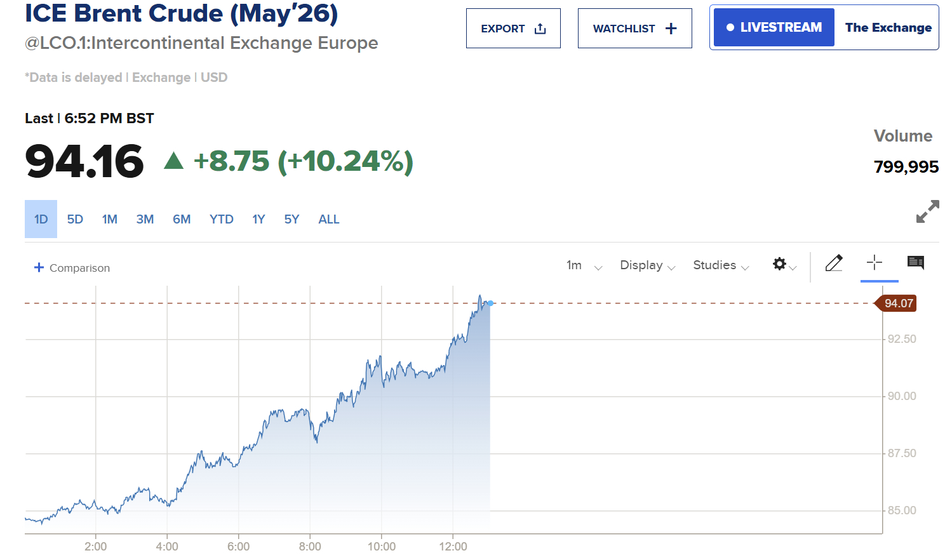Expand chart to fullscreen arrows icon
This screenshot has height=560, width=945.
click(x=927, y=211)
